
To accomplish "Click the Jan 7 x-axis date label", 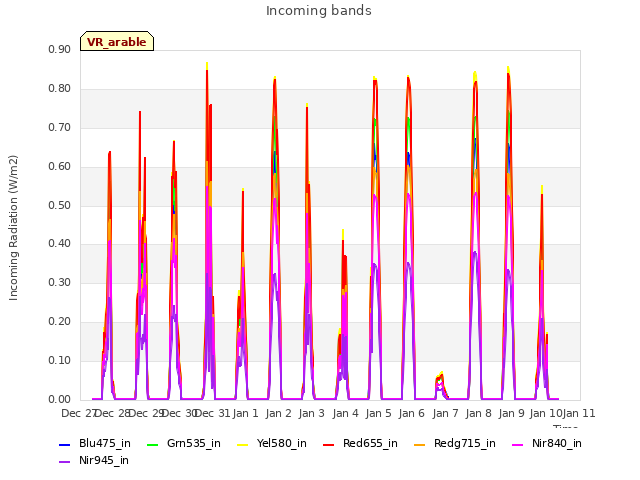I will 445,413.
